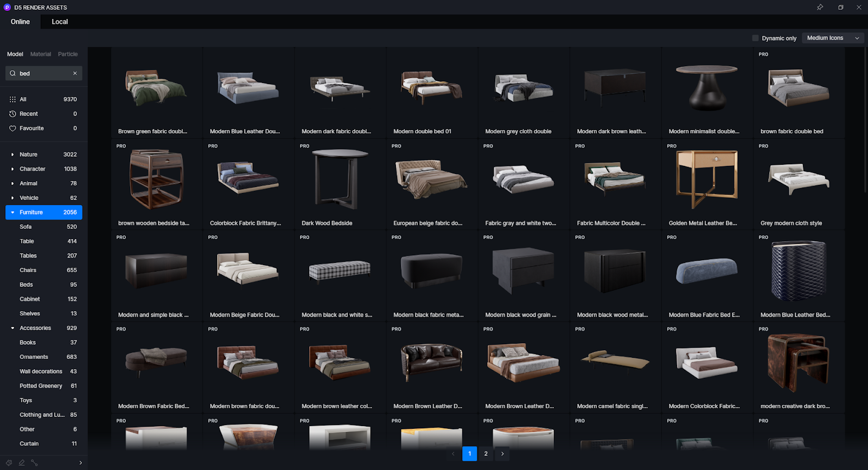Select the Modern double bed 01 thumbnail

[x=432, y=88]
